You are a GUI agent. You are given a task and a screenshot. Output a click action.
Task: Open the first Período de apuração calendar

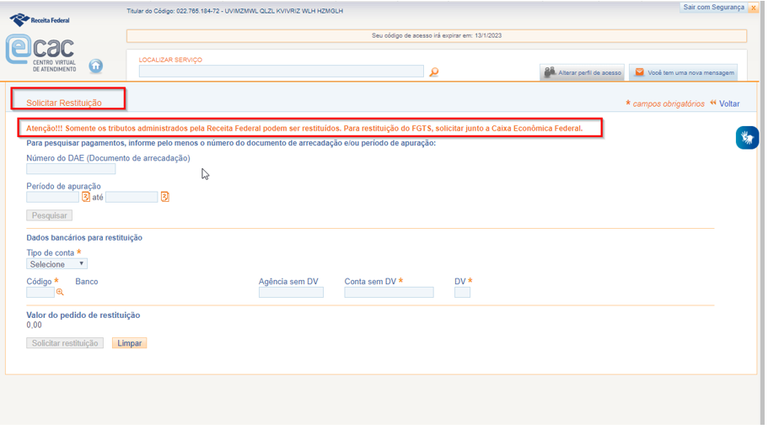(86, 197)
